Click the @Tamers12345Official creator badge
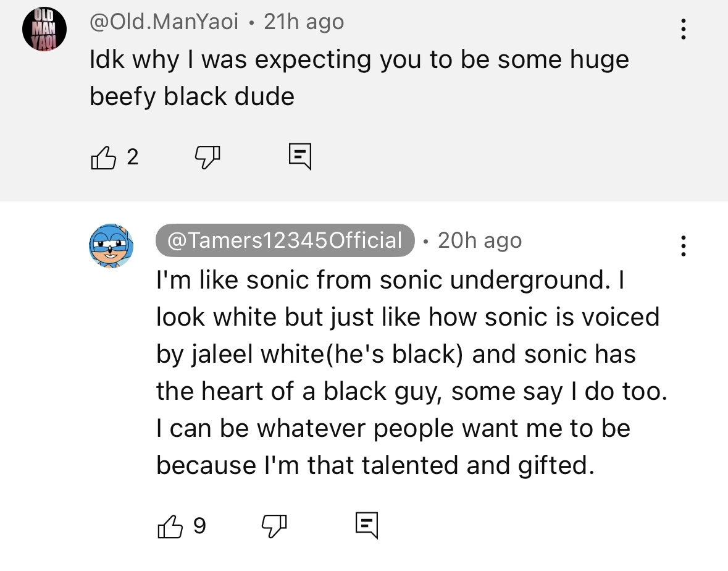Image resolution: width=728 pixels, height=571 pixels. point(285,240)
